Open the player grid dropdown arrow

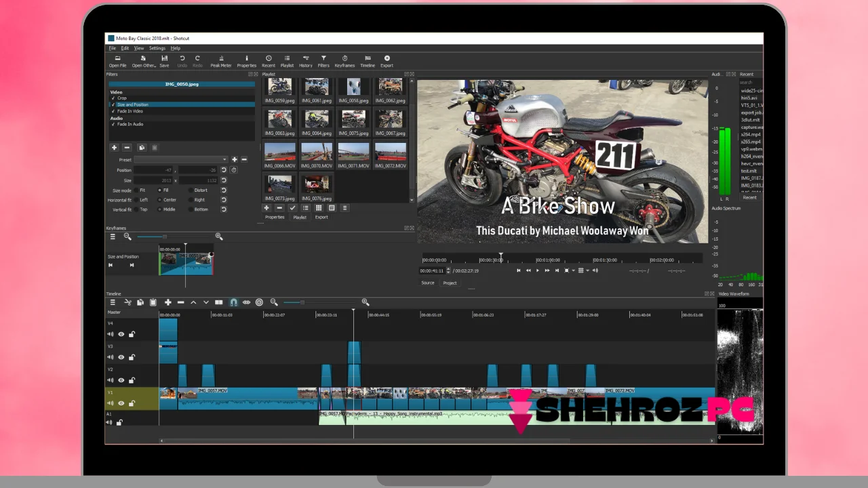(x=587, y=270)
